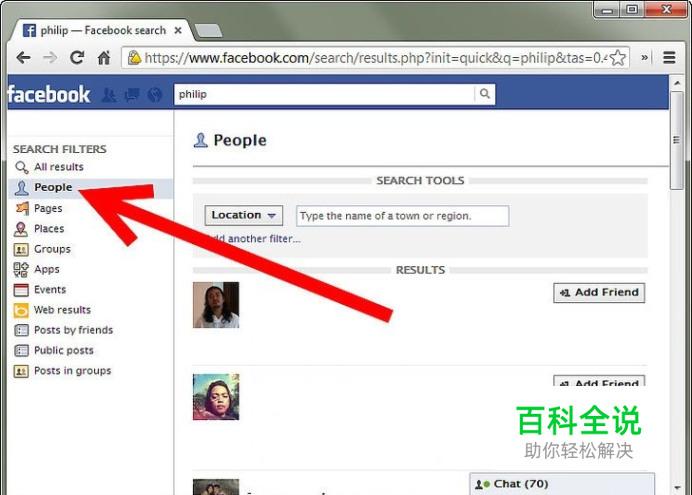This screenshot has height=495, width=692.
Task: Open the second result's profile photo
Action: click(x=216, y=397)
